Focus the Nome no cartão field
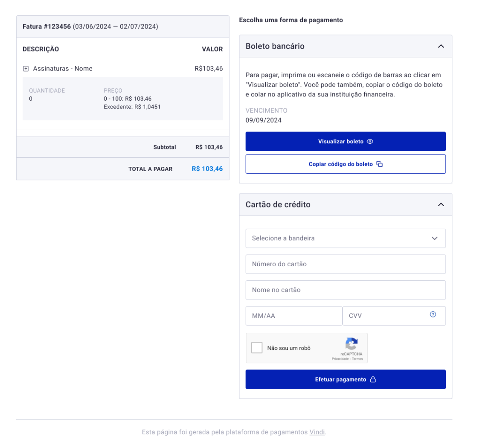Image resolution: width=491 pixels, height=448 pixels. [346, 290]
